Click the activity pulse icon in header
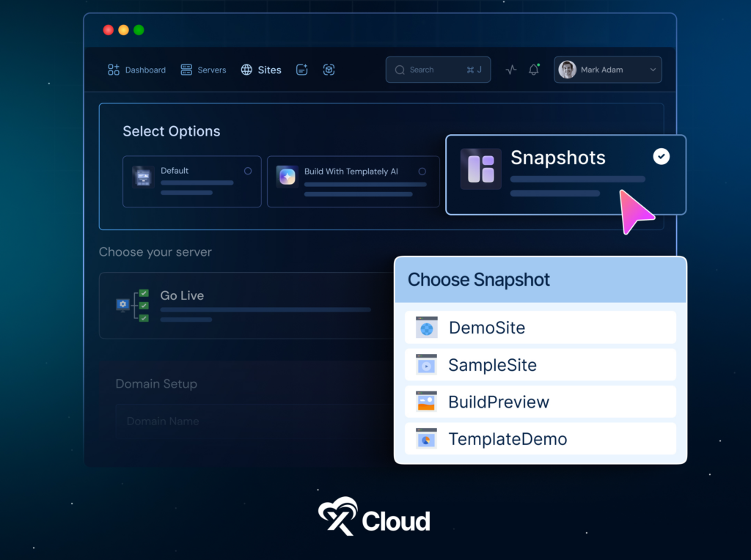 (x=511, y=70)
